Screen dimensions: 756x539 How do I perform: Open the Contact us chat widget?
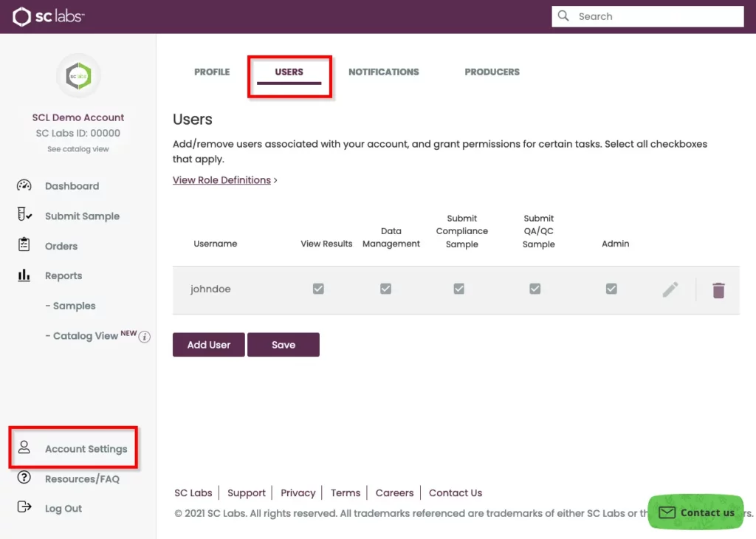tap(695, 512)
